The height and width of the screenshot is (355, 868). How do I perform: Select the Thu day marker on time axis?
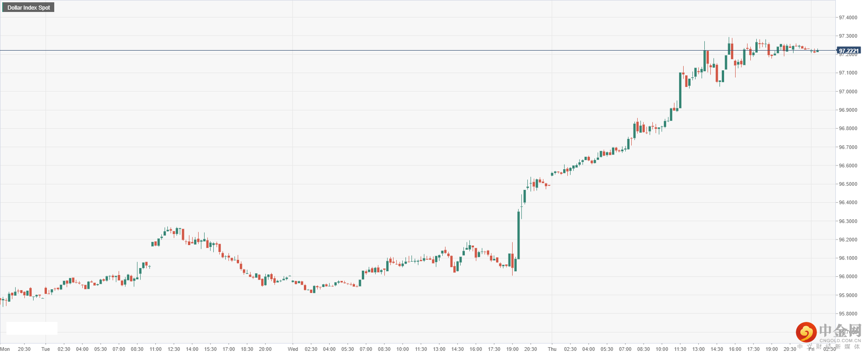point(552,349)
